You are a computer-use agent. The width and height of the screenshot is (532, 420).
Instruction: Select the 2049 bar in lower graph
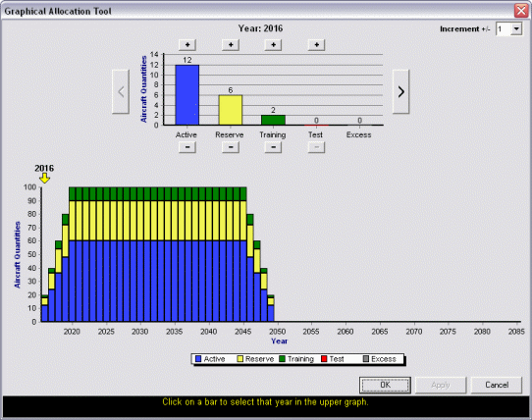coord(271,308)
